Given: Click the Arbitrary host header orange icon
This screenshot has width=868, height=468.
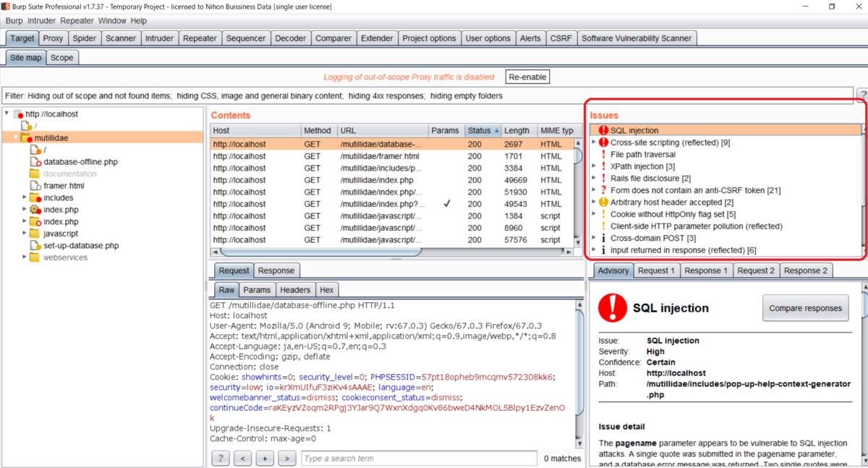Looking at the screenshot, I should (604, 203).
